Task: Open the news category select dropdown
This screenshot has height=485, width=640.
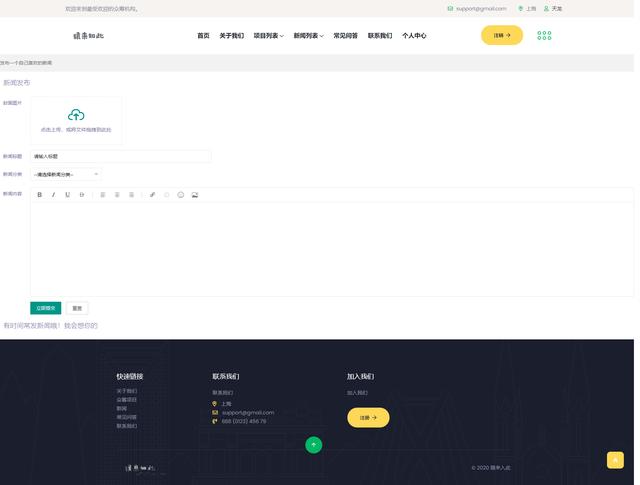Action: (66, 174)
